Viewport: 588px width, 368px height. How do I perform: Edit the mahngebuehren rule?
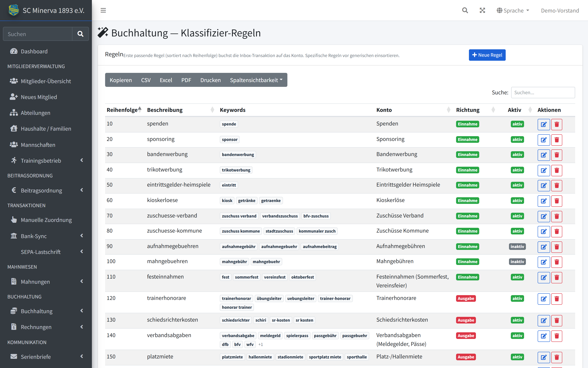coord(544,262)
